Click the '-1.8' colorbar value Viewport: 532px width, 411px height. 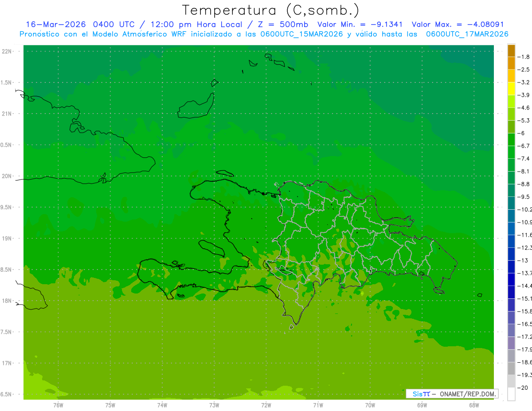[524, 57]
